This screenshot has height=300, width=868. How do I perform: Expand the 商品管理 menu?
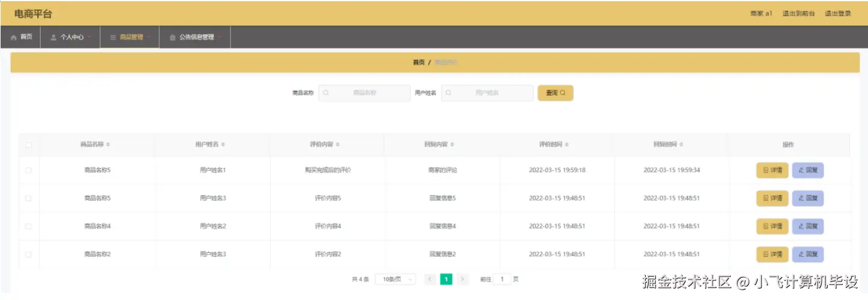click(130, 37)
